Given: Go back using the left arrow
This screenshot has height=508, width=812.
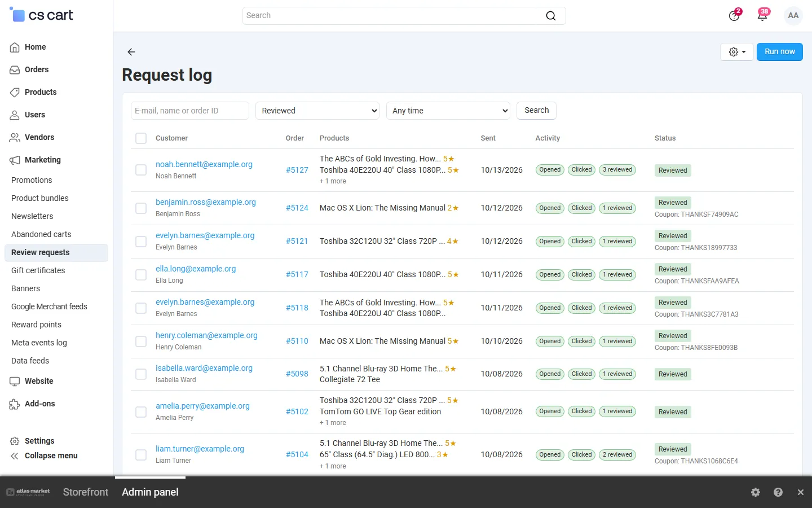Looking at the screenshot, I should tap(131, 52).
